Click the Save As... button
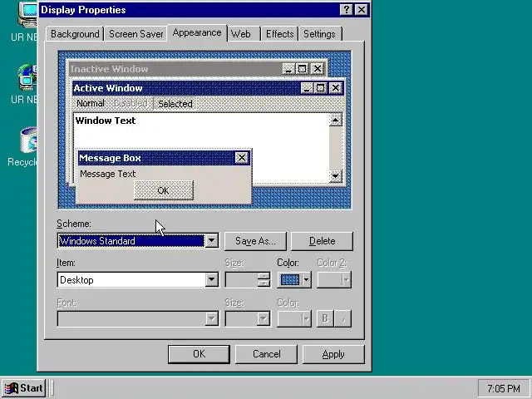 pos(255,241)
